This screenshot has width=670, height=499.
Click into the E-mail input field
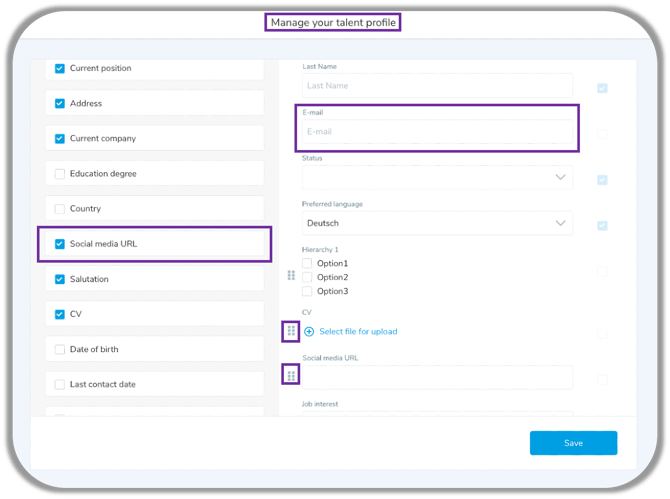pos(437,132)
